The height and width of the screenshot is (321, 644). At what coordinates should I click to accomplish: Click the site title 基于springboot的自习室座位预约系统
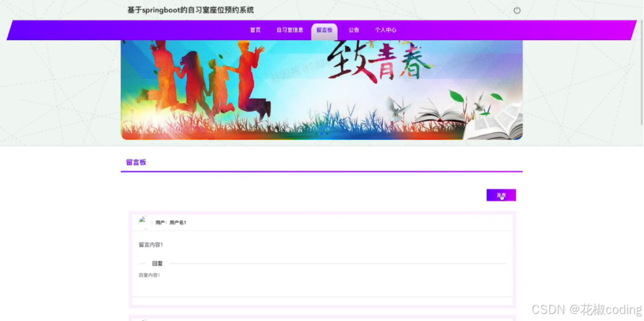190,10
